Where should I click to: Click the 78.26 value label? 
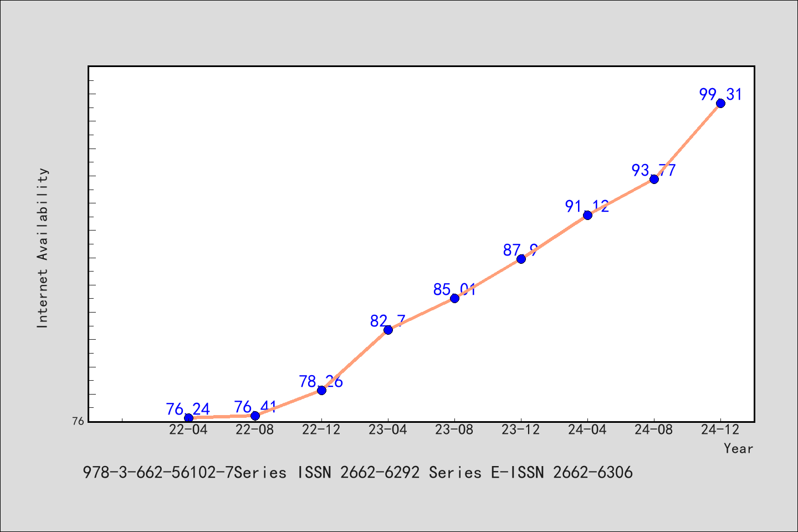[x=321, y=382]
